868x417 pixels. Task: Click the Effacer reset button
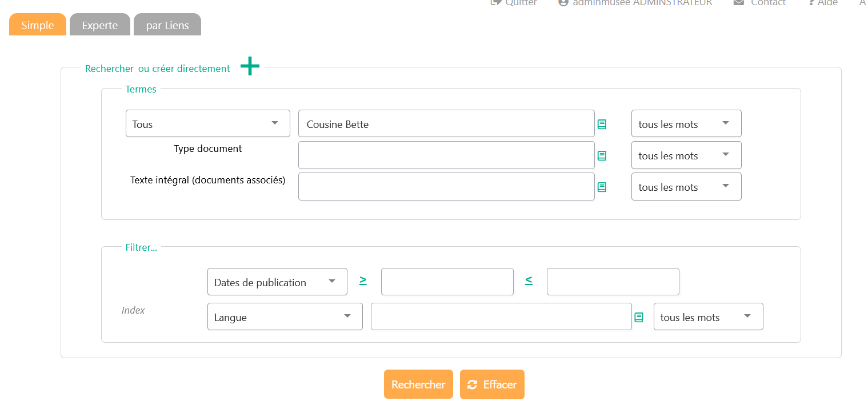[x=492, y=384]
